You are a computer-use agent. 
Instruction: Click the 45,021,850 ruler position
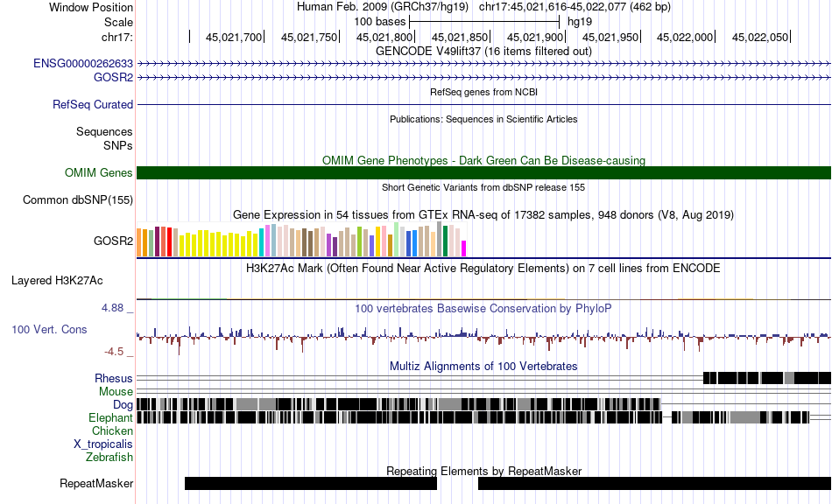pyautogui.click(x=460, y=37)
